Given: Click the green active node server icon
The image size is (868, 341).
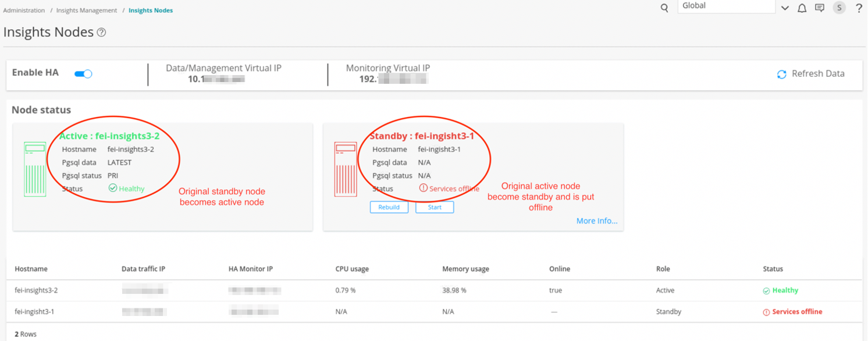Looking at the screenshot, I should coord(35,169).
